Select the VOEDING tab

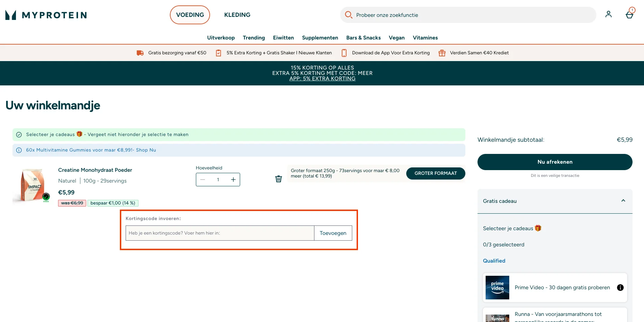click(x=190, y=15)
